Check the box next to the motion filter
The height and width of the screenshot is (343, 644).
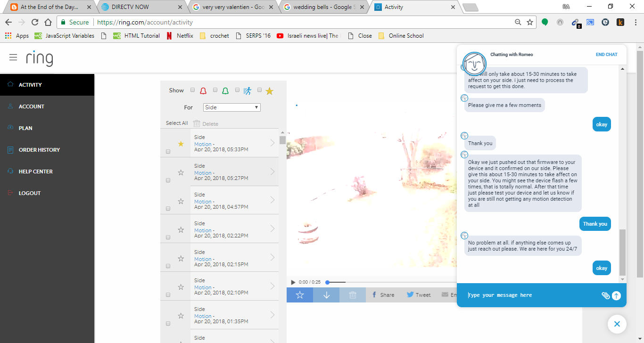pyautogui.click(x=237, y=89)
